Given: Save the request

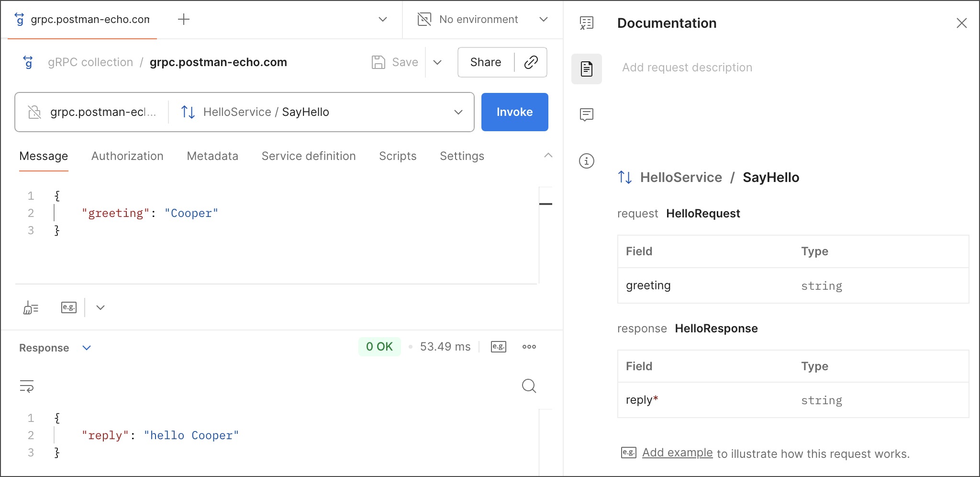Looking at the screenshot, I should [x=395, y=62].
